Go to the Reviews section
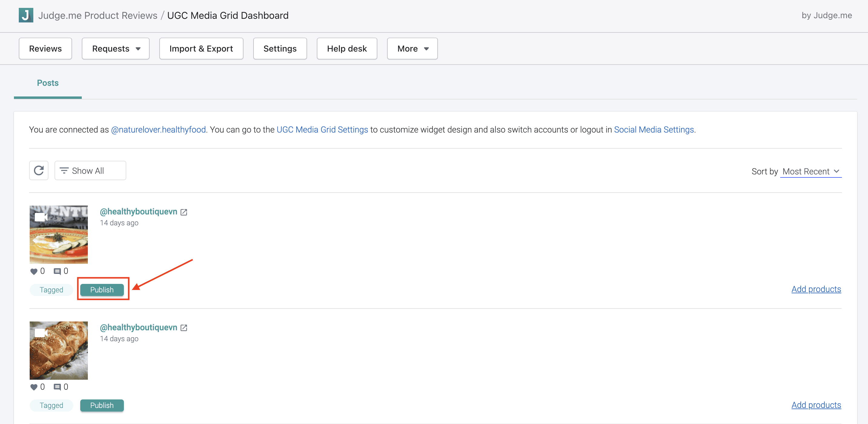Image resolution: width=868 pixels, height=424 pixels. [45, 49]
